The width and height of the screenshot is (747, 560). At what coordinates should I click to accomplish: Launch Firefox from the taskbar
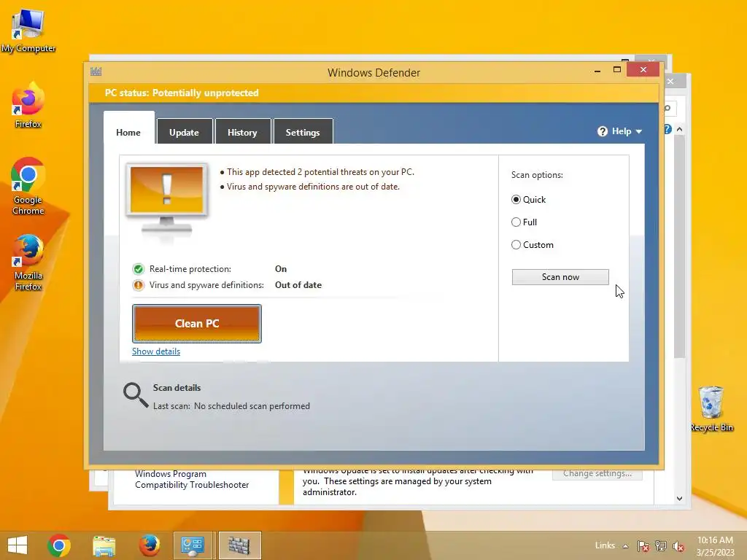[x=149, y=545]
